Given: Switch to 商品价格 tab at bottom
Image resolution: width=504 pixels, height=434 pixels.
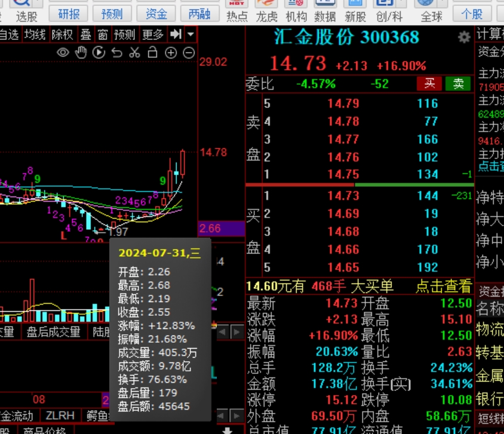Looking at the screenshot, I should pyautogui.click(x=45, y=430).
